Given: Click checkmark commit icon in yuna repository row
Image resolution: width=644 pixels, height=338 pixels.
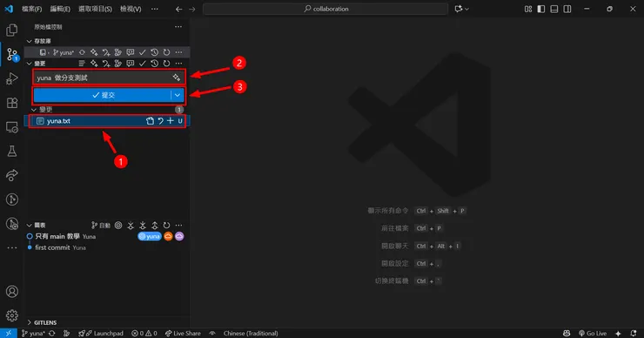Looking at the screenshot, I should coord(143,52).
